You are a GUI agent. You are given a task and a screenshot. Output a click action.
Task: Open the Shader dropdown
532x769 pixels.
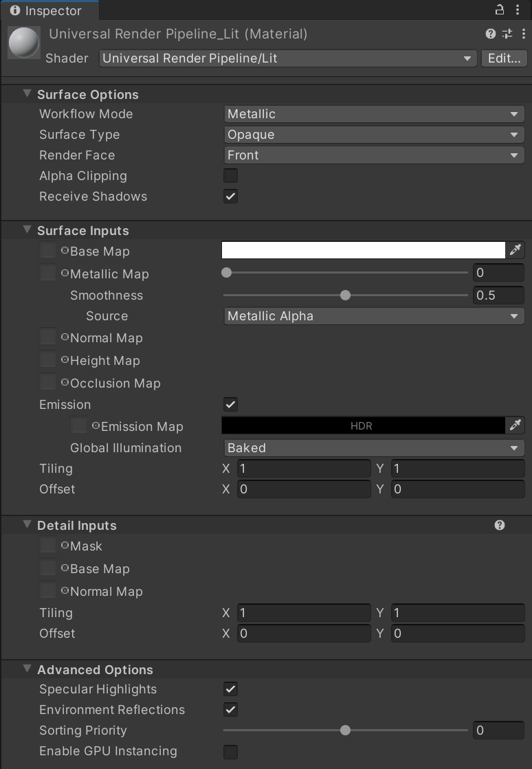point(288,58)
